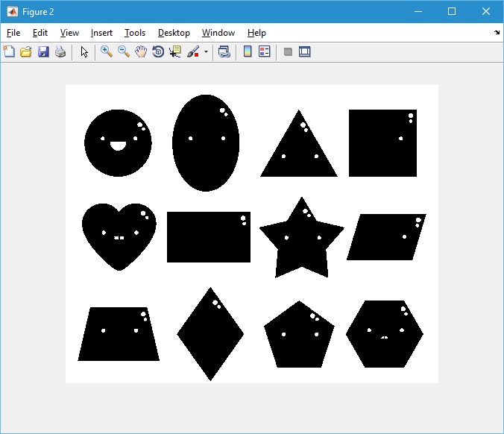504x434 pixels.
Task: Save the figure using the floppy icon
Action: coord(43,52)
